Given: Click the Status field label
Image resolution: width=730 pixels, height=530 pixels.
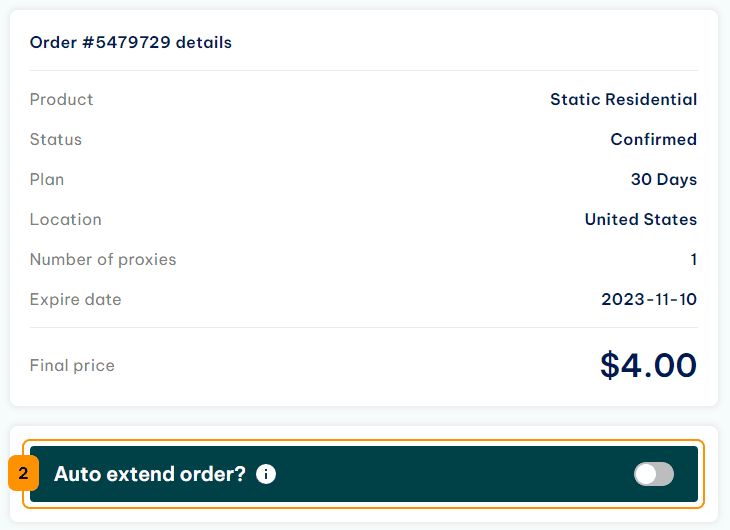Looking at the screenshot, I should coord(56,139).
